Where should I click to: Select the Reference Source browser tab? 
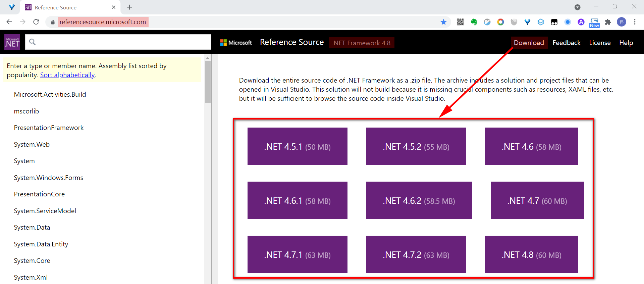click(70, 7)
